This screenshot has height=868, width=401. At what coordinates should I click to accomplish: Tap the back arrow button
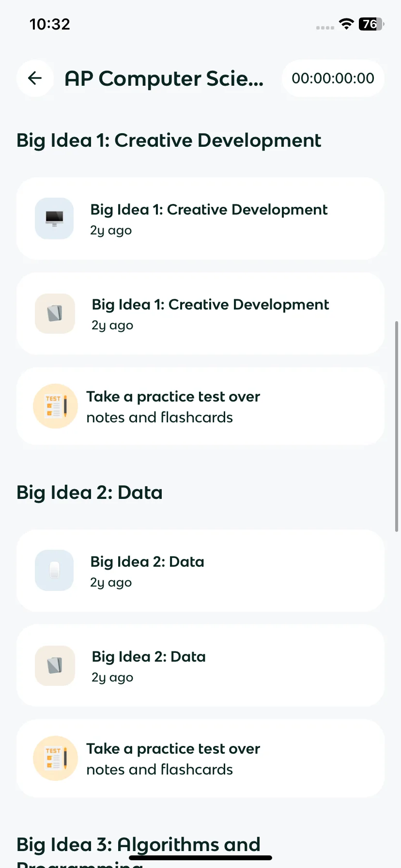[35, 78]
